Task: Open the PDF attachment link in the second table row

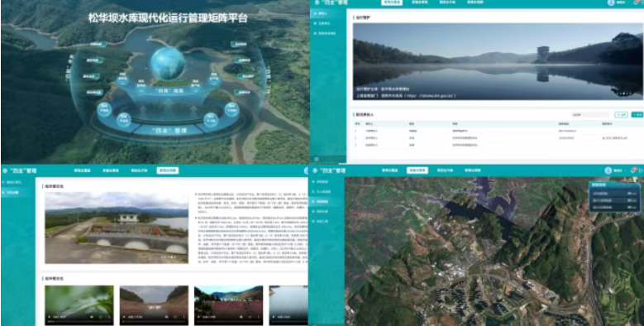Action: pyautogui.click(x=615, y=137)
